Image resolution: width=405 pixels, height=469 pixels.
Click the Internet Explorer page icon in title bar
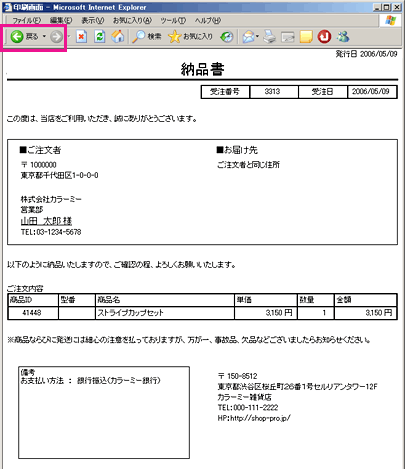pyautogui.click(x=7, y=7)
